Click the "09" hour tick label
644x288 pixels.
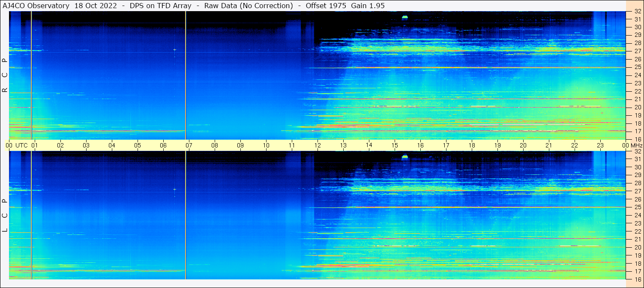point(240,145)
